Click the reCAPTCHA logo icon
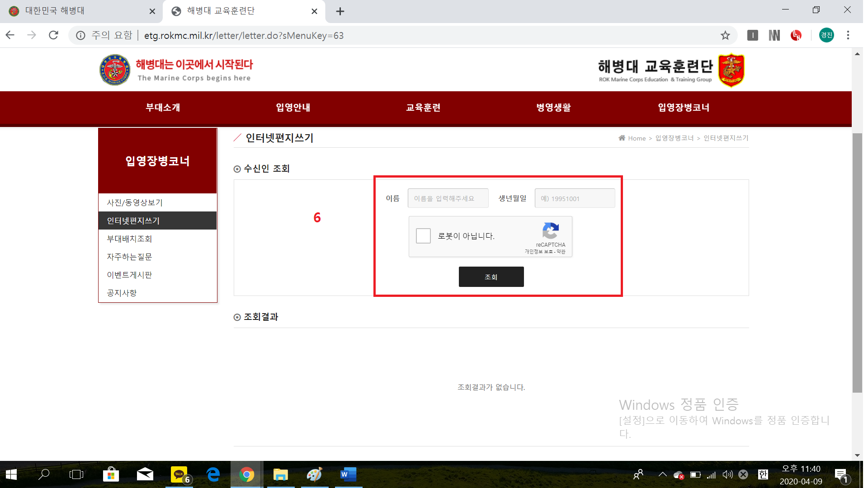868x488 pixels. (x=550, y=231)
